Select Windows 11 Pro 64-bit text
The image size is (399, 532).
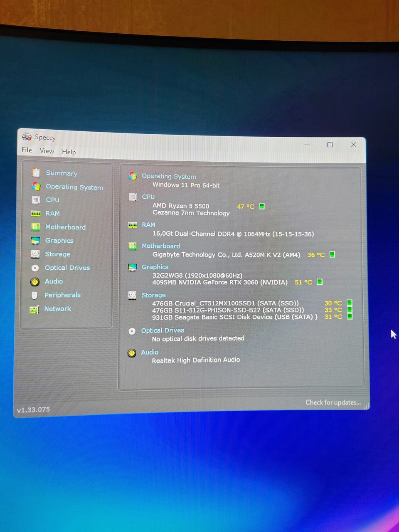(x=186, y=185)
